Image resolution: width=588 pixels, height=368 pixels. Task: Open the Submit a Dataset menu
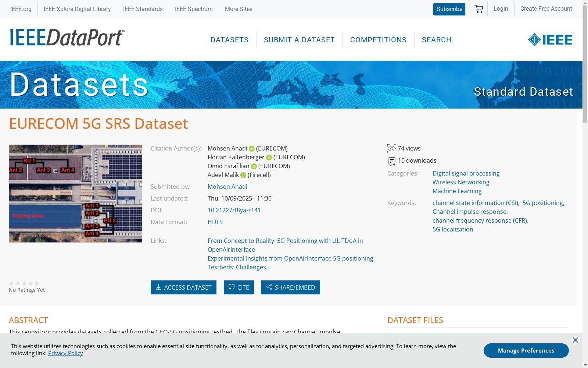point(300,40)
